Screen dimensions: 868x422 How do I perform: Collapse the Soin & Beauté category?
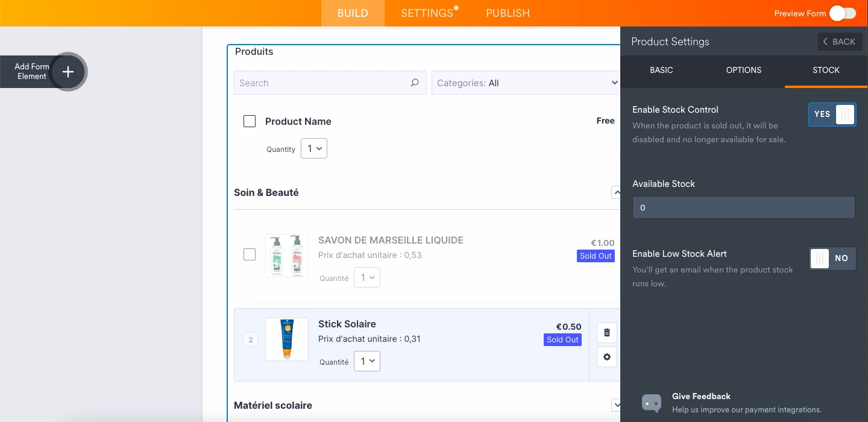coord(615,192)
